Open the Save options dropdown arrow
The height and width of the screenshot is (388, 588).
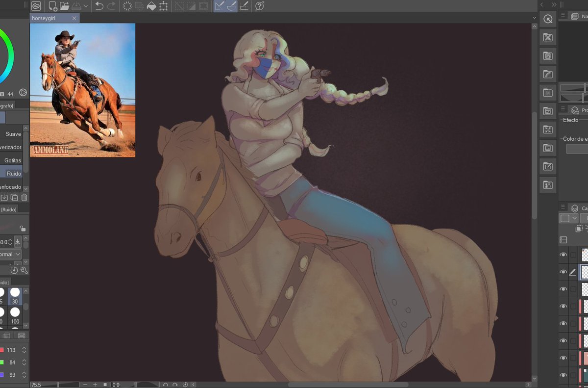(86, 6)
